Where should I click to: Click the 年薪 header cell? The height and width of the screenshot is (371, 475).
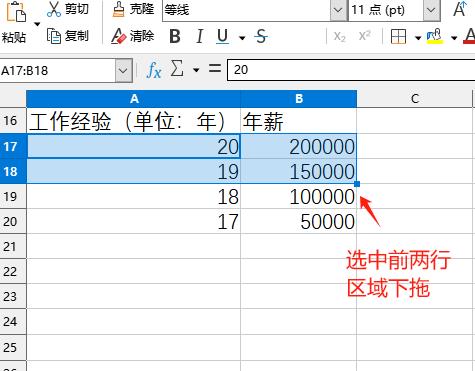(x=299, y=121)
